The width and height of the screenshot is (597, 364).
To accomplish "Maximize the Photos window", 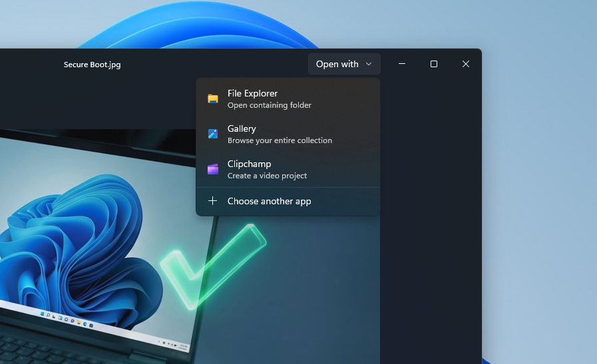I will [434, 64].
